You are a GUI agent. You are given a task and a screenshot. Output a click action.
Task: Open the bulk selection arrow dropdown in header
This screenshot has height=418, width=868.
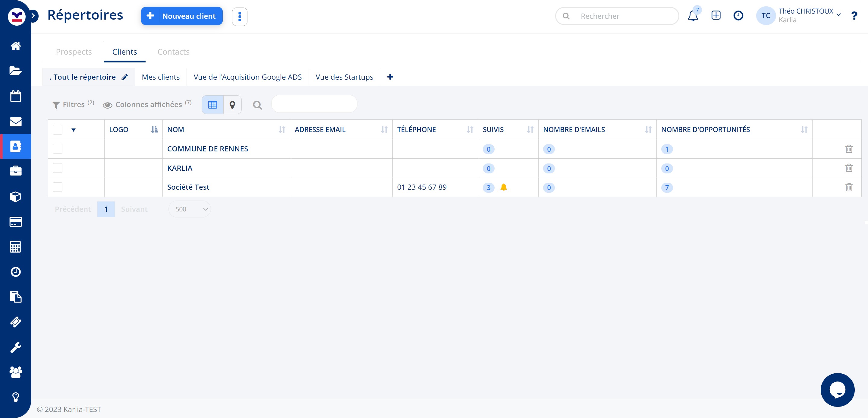point(74,130)
